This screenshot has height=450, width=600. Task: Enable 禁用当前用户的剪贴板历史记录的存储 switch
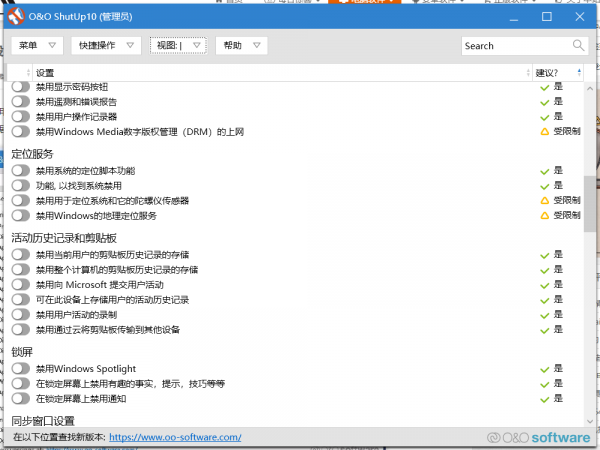coord(21,254)
